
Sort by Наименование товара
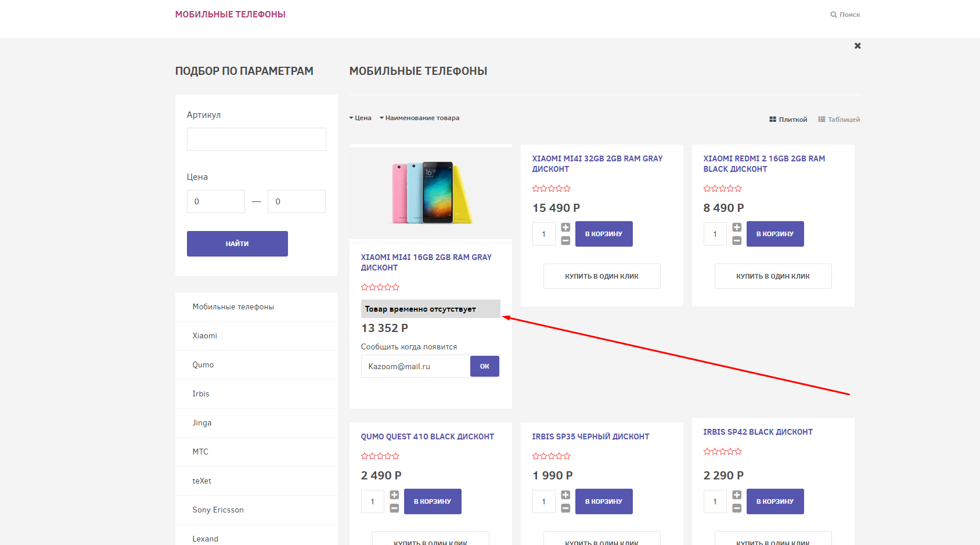(x=419, y=118)
